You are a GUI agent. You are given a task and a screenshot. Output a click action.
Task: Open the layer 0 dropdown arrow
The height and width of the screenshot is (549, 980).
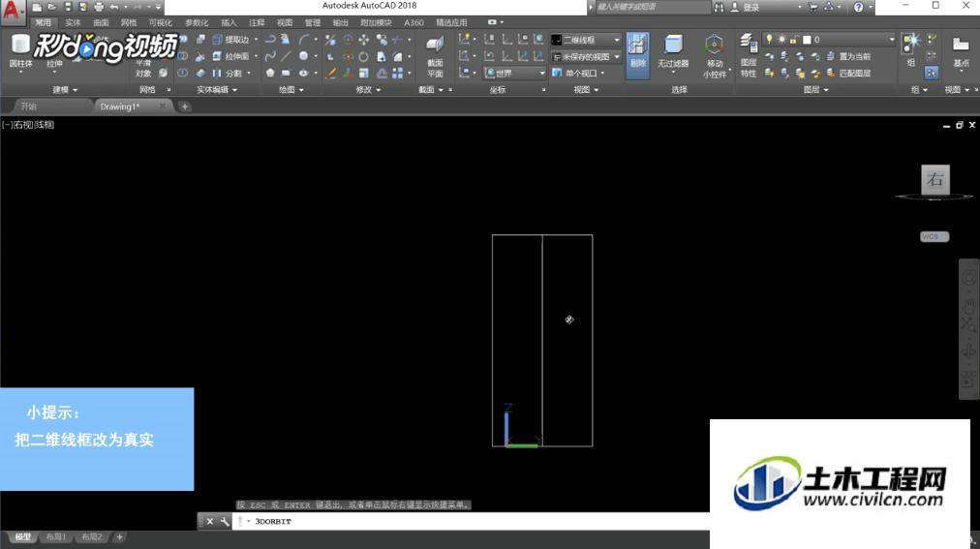point(891,40)
